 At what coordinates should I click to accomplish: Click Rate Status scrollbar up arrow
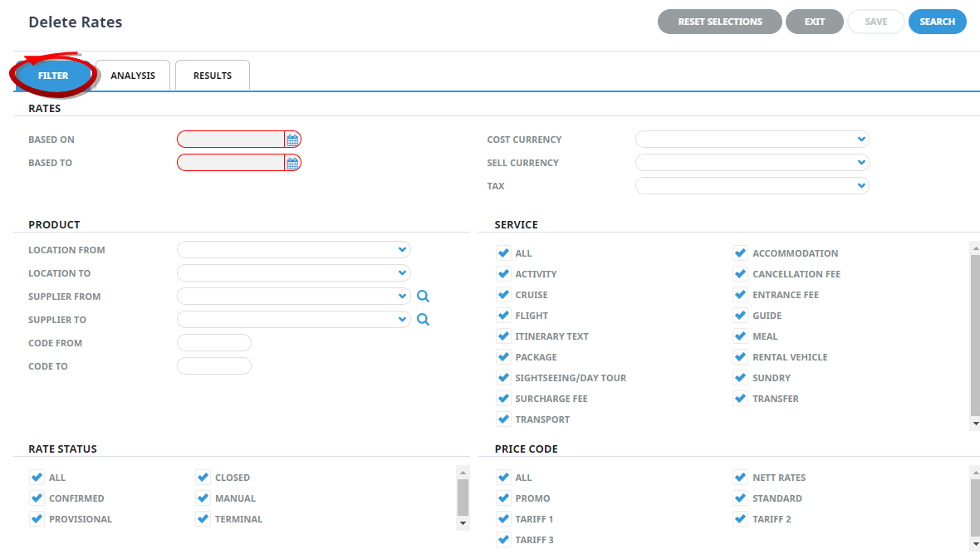463,473
